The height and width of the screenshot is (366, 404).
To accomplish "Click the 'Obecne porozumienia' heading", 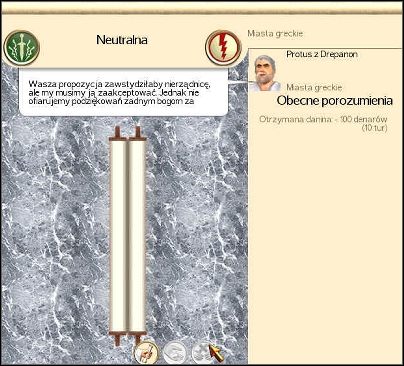I will (x=334, y=101).
